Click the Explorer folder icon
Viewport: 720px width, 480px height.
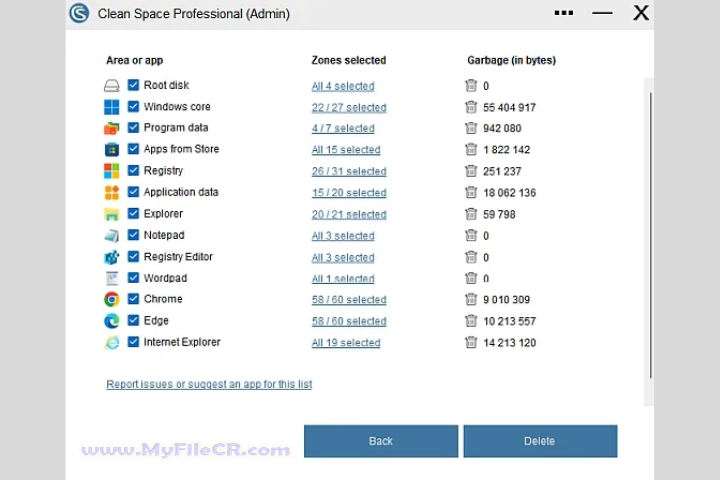[112, 214]
